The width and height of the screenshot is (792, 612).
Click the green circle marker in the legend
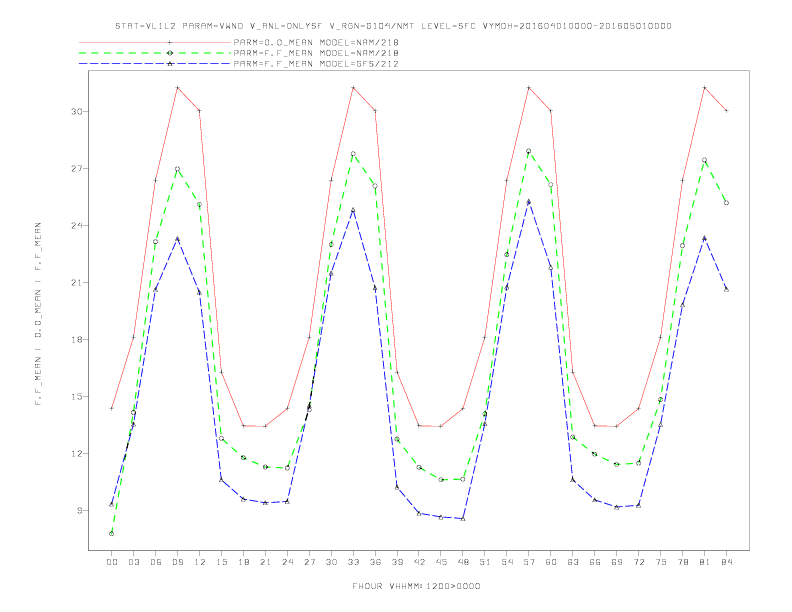tap(170, 53)
